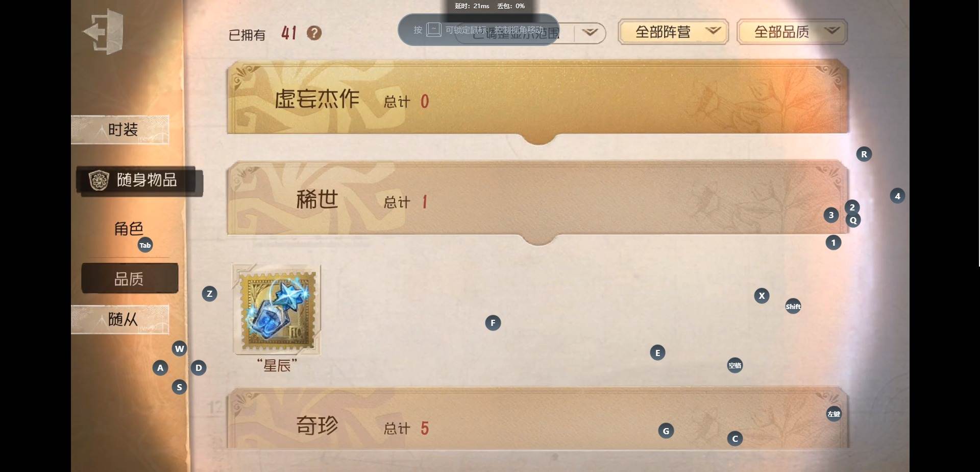Image resolution: width=980 pixels, height=472 pixels.
Task: Tap the Tab key overlay badge
Action: 145,245
